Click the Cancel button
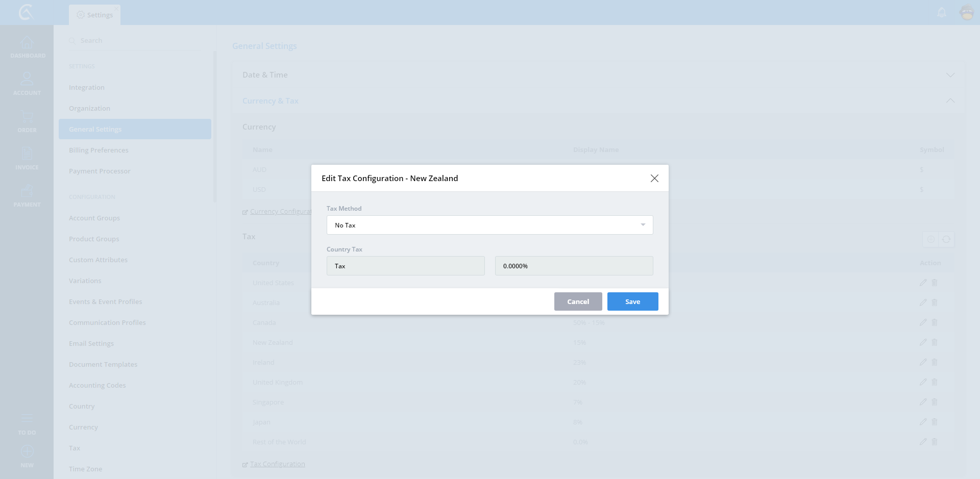 [578, 301]
